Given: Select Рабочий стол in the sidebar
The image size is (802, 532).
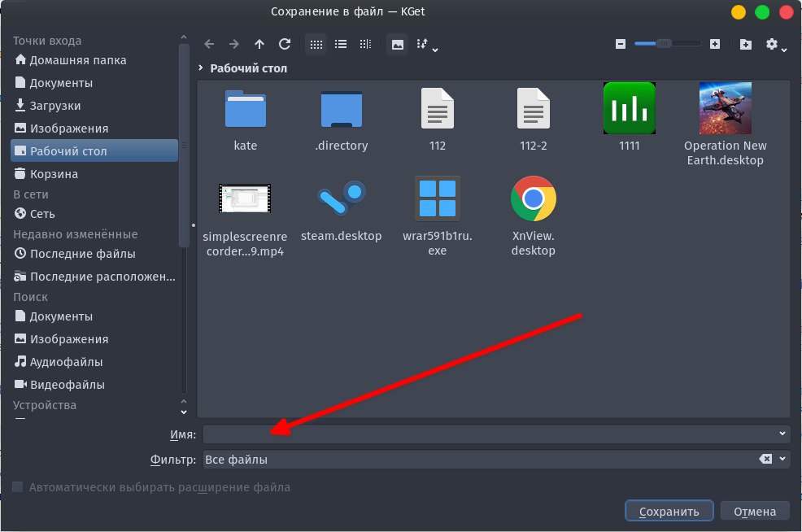Looking at the screenshot, I should pos(94,151).
